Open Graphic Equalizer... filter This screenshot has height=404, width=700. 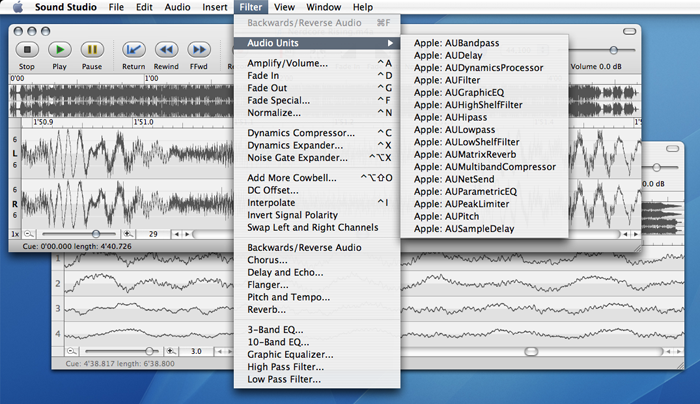click(317, 355)
